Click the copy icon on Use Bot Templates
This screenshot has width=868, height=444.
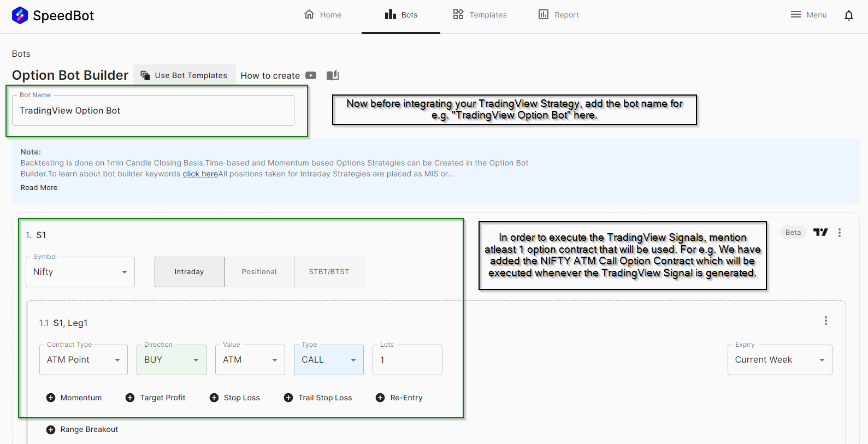(145, 75)
